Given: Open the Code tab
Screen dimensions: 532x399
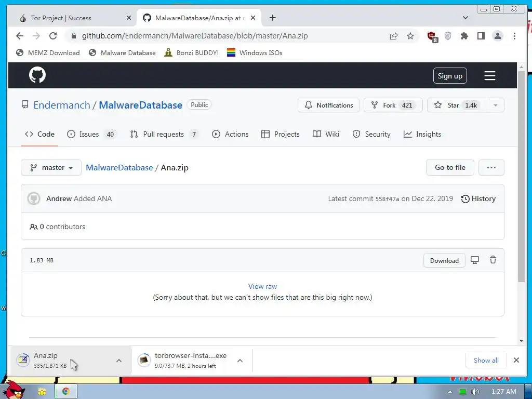Looking at the screenshot, I should coord(39,134).
